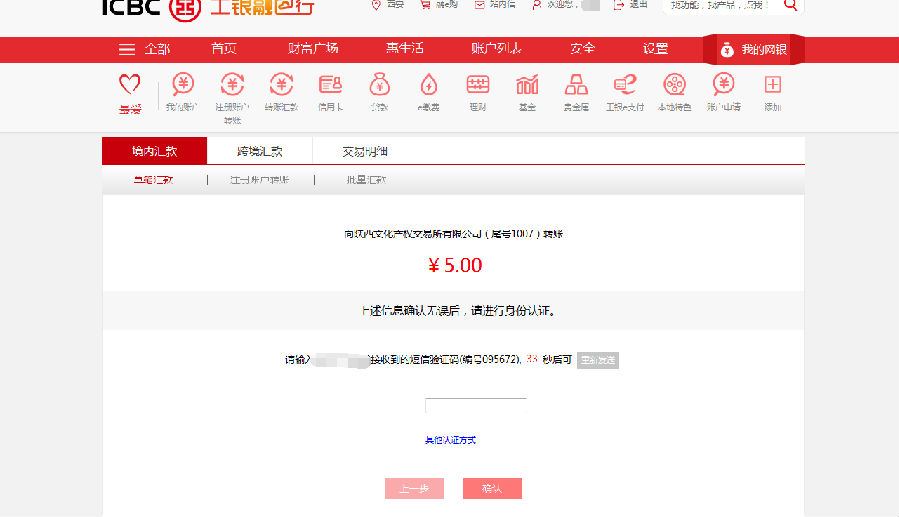Click the location pin icon in header
Screen dimensions: 899x517
376,5
